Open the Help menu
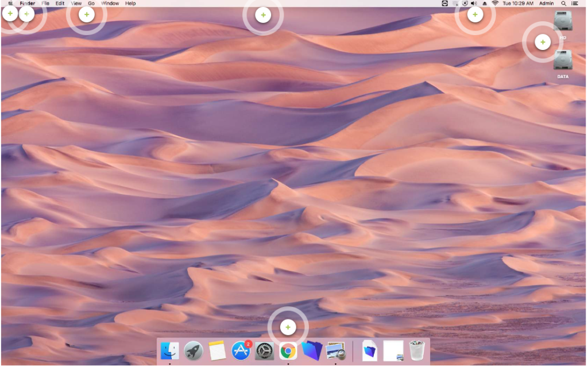 click(x=130, y=3)
